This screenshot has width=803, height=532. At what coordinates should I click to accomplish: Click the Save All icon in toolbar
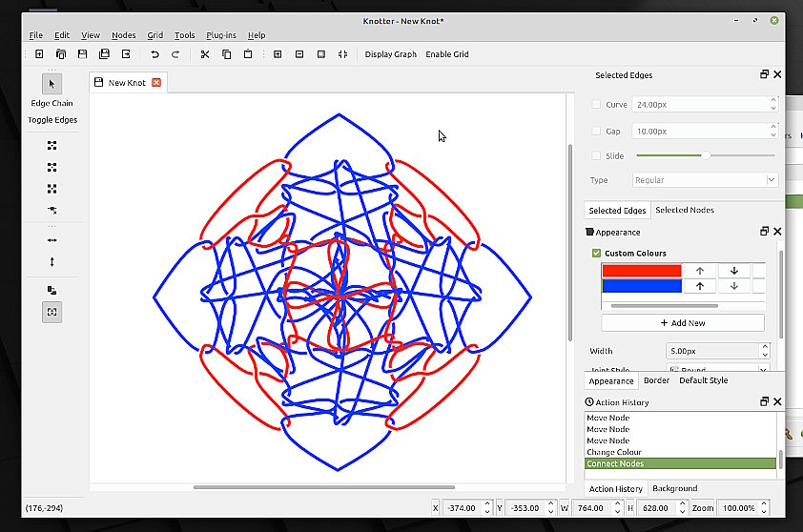pyautogui.click(x=104, y=53)
